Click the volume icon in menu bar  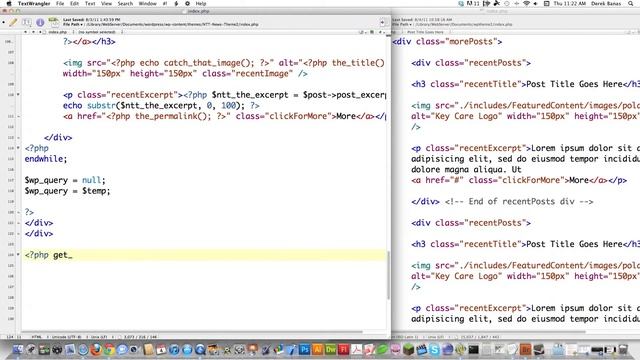(x=535, y=3)
